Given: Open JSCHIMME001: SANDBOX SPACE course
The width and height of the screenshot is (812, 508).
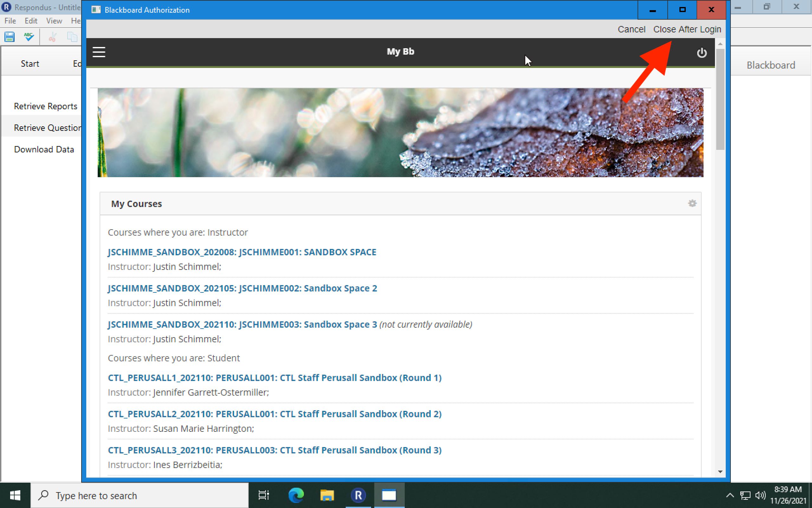Looking at the screenshot, I should tap(242, 252).
